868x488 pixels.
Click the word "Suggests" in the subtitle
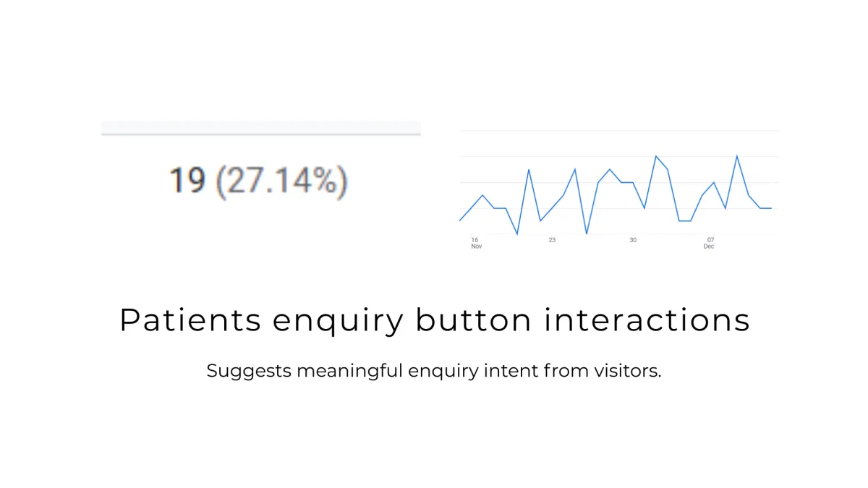(x=250, y=372)
